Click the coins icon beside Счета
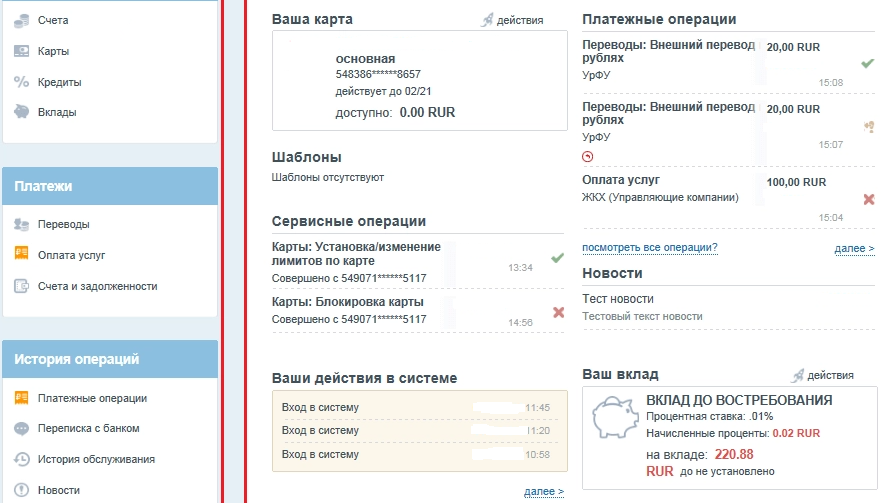This screenshot has height=503, width=891. [x=21, y=20]
